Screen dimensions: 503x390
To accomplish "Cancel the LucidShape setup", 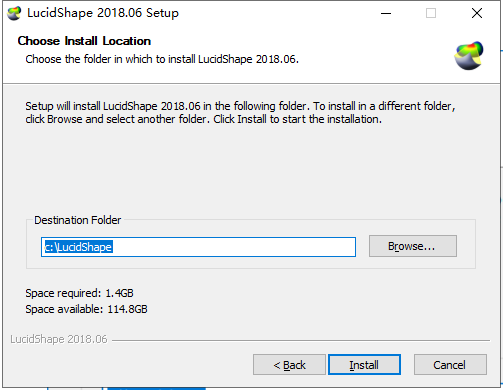I will [x=450, y=365].
